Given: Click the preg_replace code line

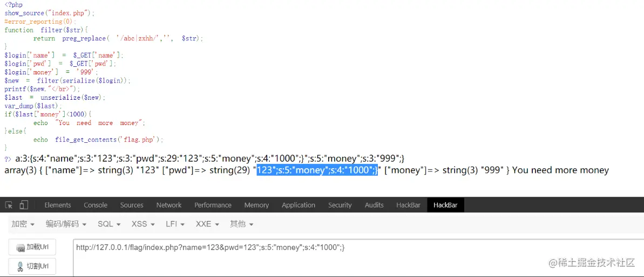Looking at the screenshot, I should (x=118, y=38).
